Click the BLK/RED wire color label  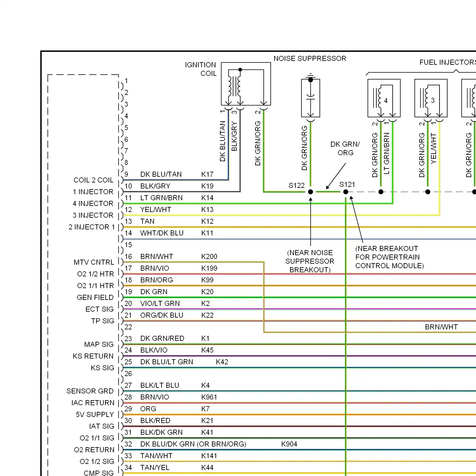tap(155, 420)
